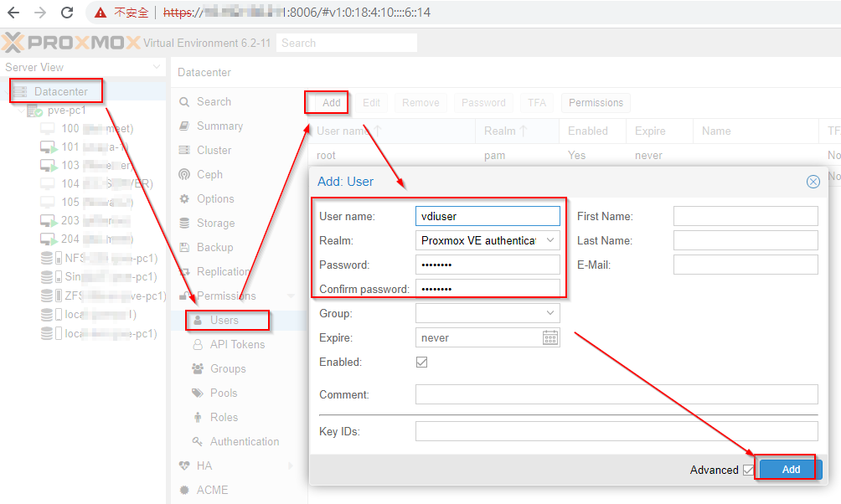Image resolution: width=841 pixels, height=504 pixels.
Task: Sort by the Realm column header
Action: [x=517, y=131]
